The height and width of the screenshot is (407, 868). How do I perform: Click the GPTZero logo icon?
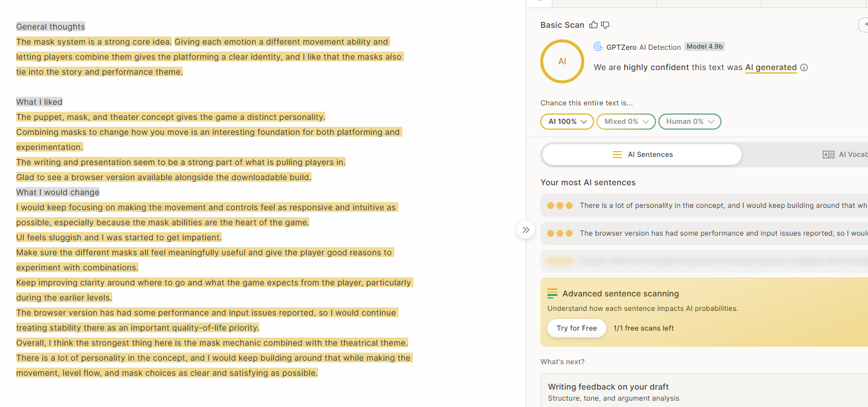click(x=598, y=47)
